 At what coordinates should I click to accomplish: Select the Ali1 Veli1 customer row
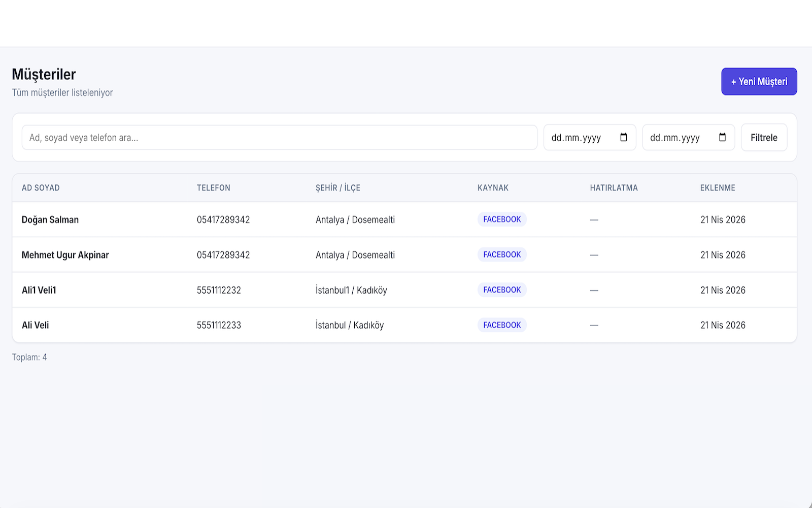click(39, 290)
